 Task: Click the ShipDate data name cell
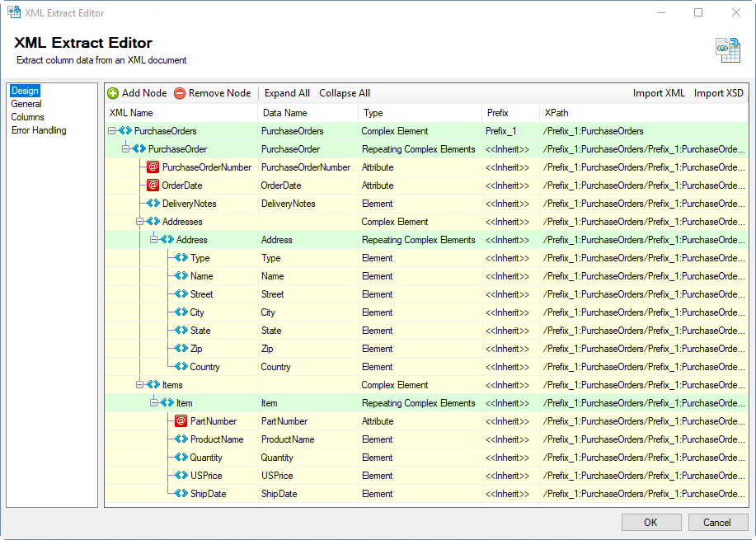point(308,493)
